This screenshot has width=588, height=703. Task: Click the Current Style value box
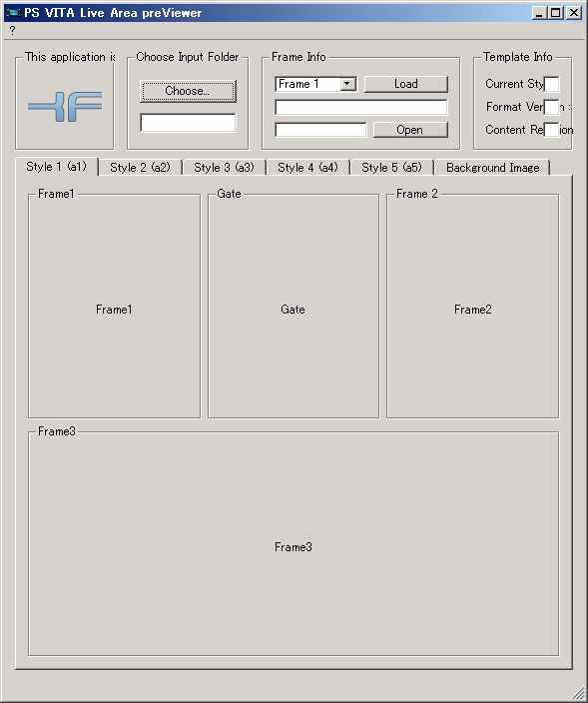(551, 84)
